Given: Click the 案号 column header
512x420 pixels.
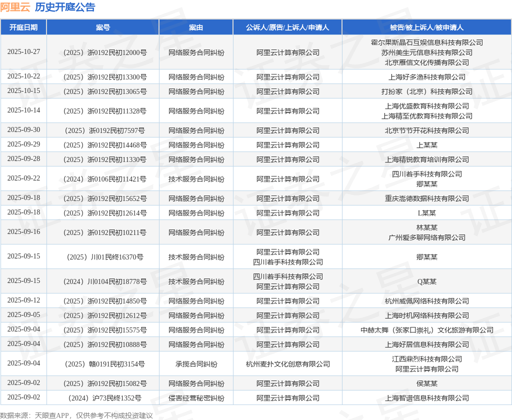Looking at the screenshot, I should click(103, 27).
